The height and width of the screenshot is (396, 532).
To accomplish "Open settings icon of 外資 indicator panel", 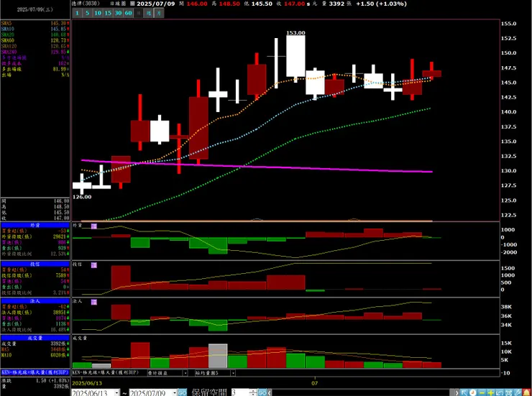I will [94, 226].
